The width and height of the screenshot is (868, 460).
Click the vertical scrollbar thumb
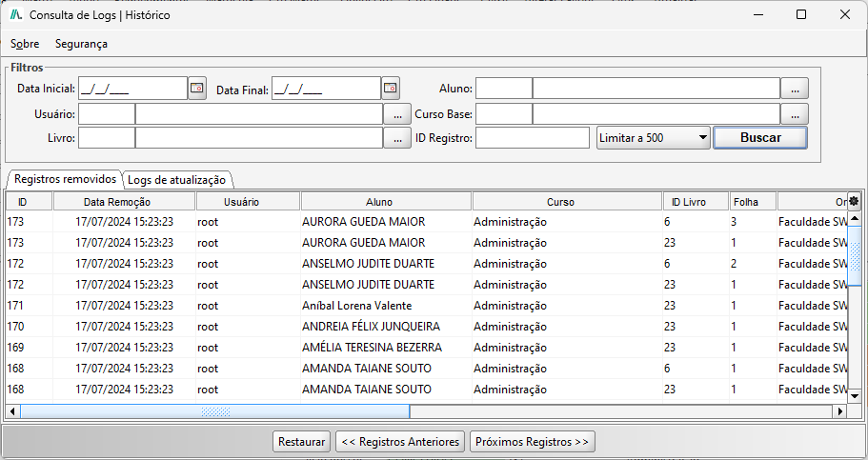pos(854,256)
